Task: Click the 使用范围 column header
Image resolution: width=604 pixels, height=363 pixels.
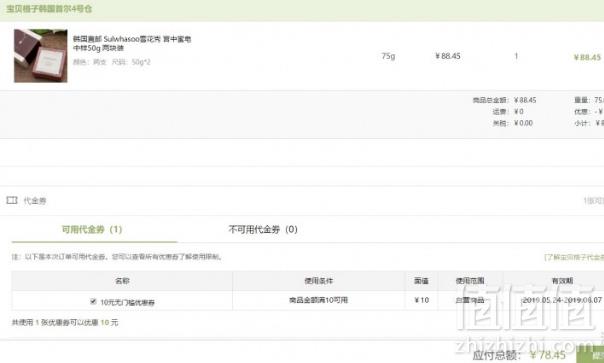Action: tap(470, 281)
